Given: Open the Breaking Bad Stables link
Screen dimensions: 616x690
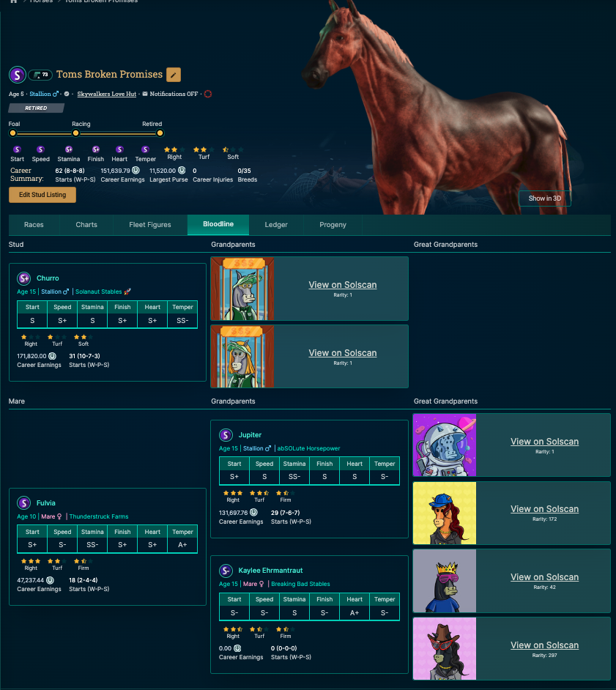Looking at the screenshot, I should click(x=300, y=584).
